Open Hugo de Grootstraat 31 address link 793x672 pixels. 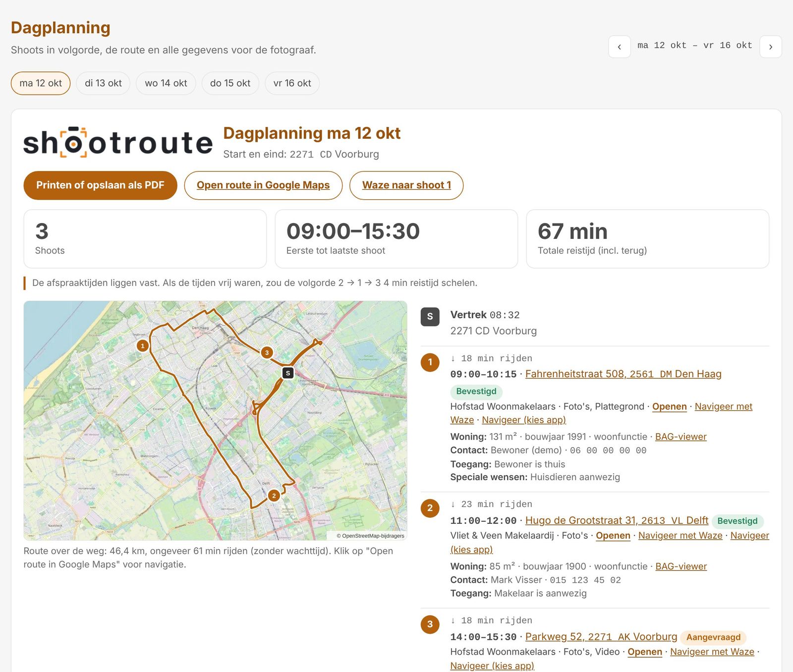click(x=617, y=520)
